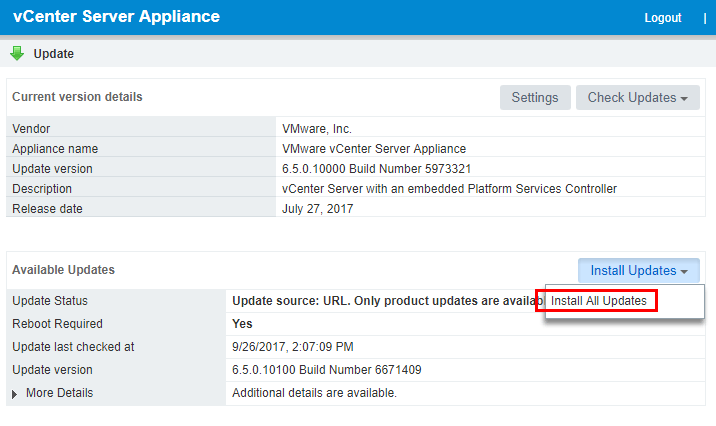Select the July 27, 2017 release date
The width and height of the screenshot is (716, 426).
319,209
